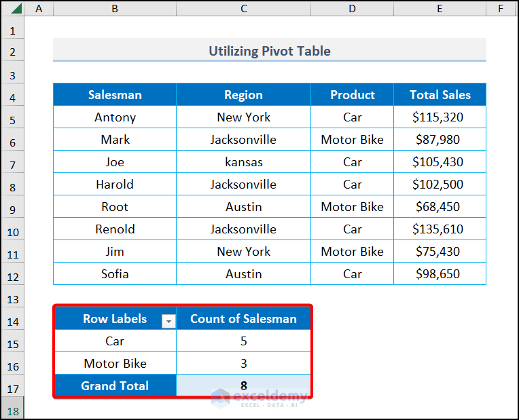Select the Car pivot row label

115,341
